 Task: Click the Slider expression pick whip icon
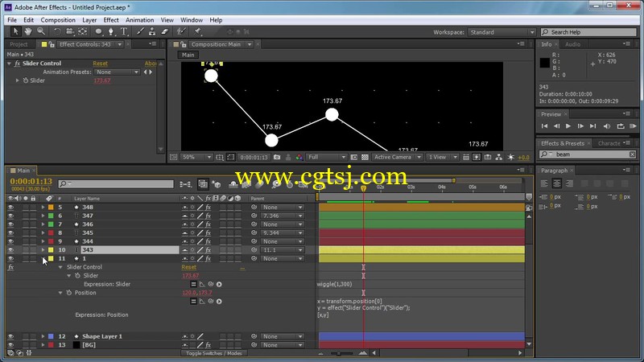pos(211,284)
